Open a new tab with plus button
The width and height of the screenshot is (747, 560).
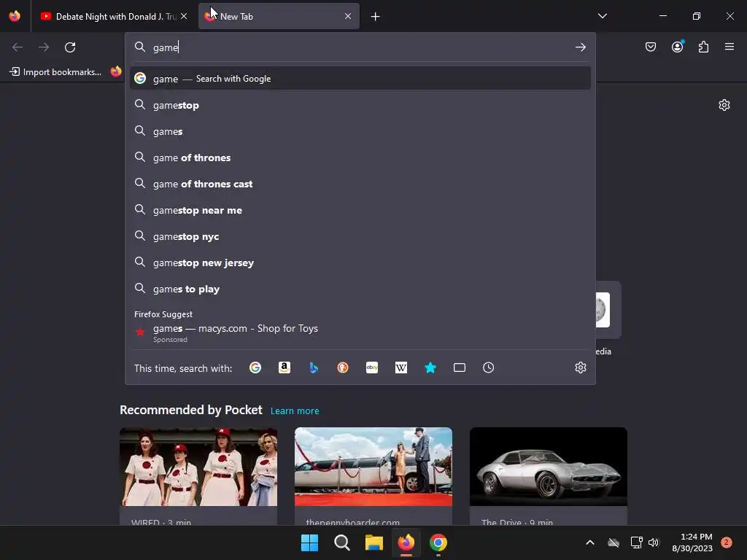[x=376, y=17]
